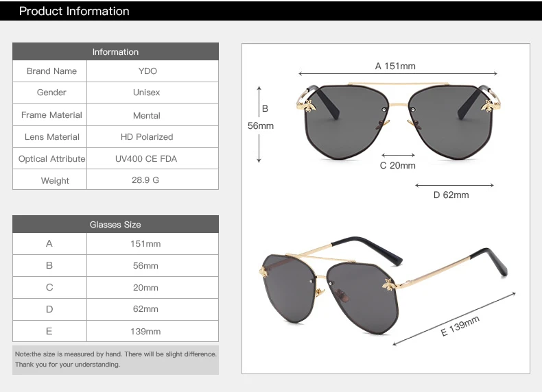Screen dimensions: 542x392
Task: Click the '28.9 G' weight value
Action: 145,180
